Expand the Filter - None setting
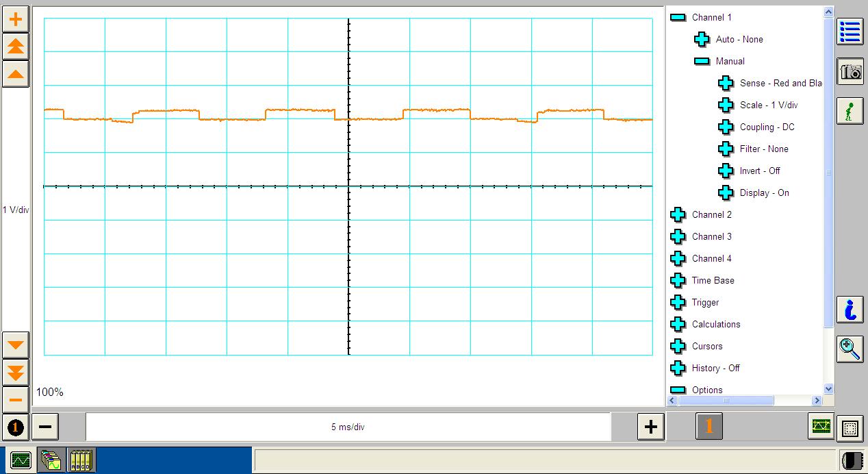868x474 pixels. click(726, 149)
